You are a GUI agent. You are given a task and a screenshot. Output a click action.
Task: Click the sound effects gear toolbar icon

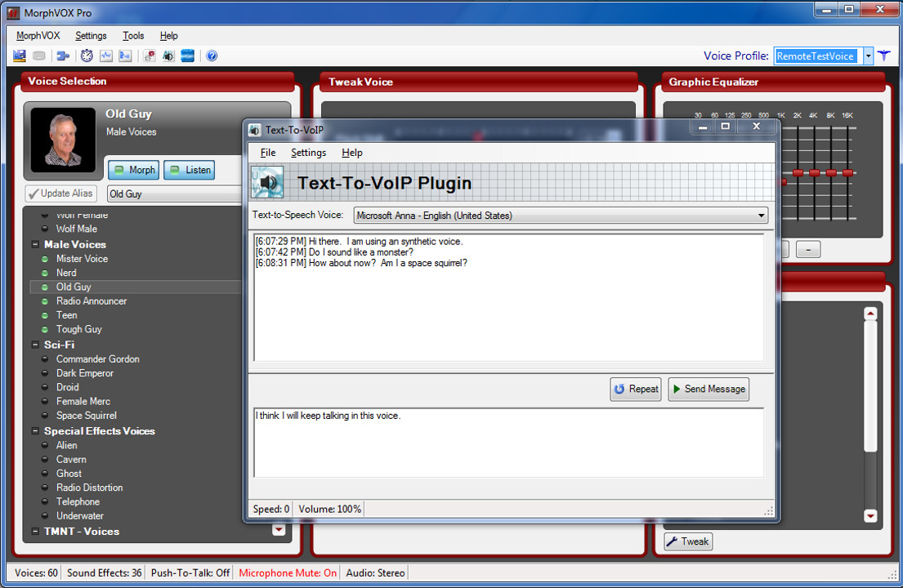[149, 55]
